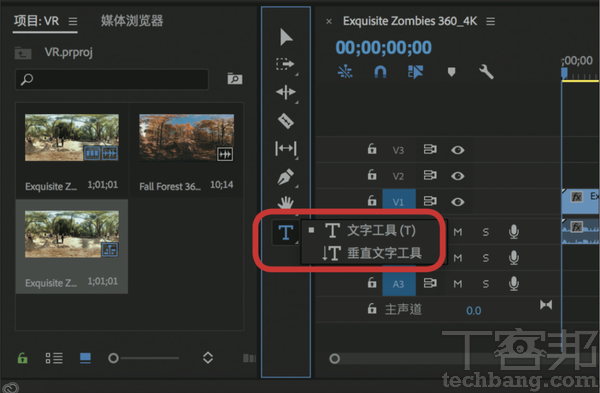Click the timeline zoom scrollbar handle
This screenshot has height=393, width=600.
(334, 359)
